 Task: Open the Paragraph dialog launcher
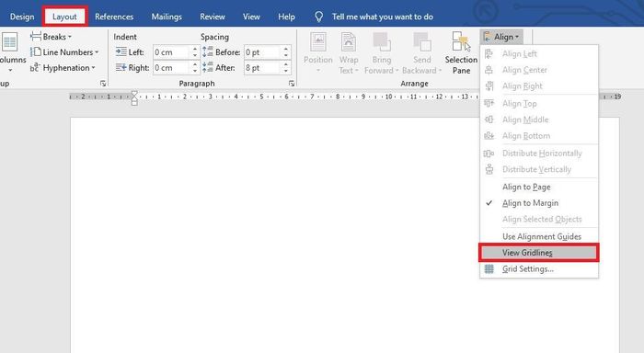[x=292, y=84]
